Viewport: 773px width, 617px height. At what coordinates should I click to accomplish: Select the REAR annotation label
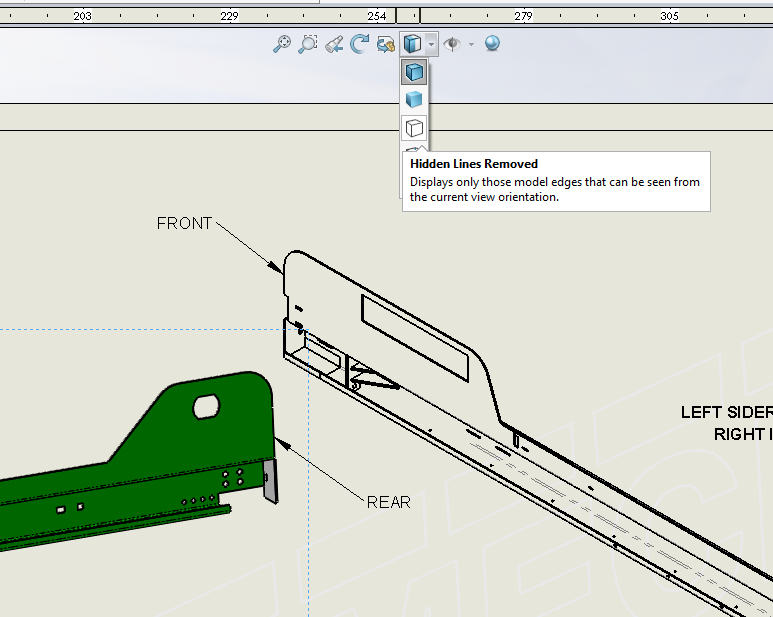(388, 502)
